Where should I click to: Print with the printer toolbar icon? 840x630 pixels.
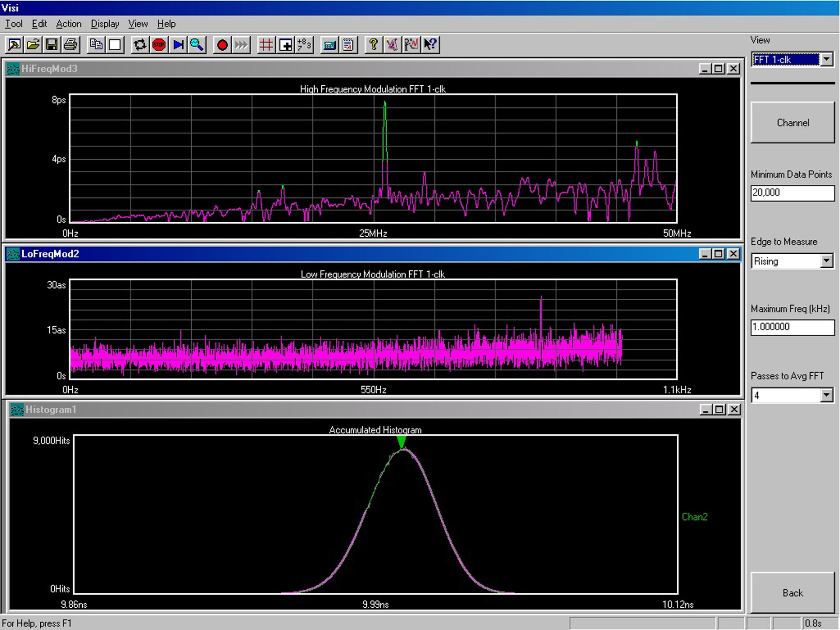[70, 45]
